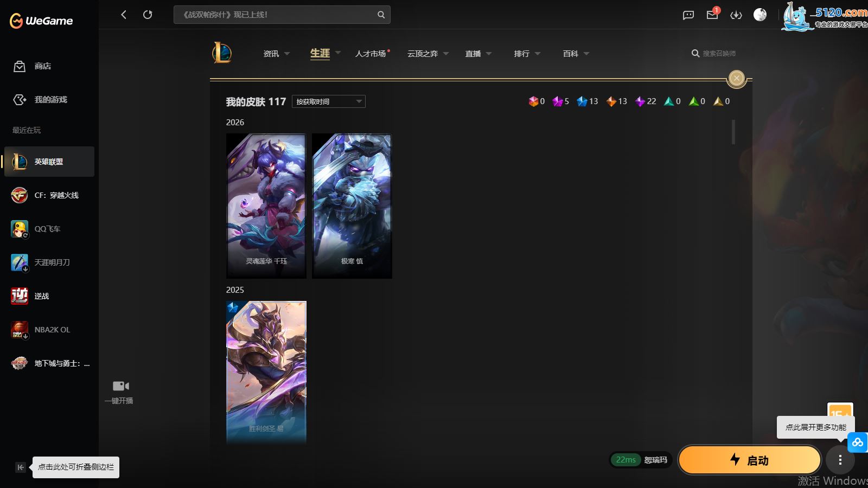Go back with the back arrow
Viewport: 868px width, 488px height.
pos(124,15)
